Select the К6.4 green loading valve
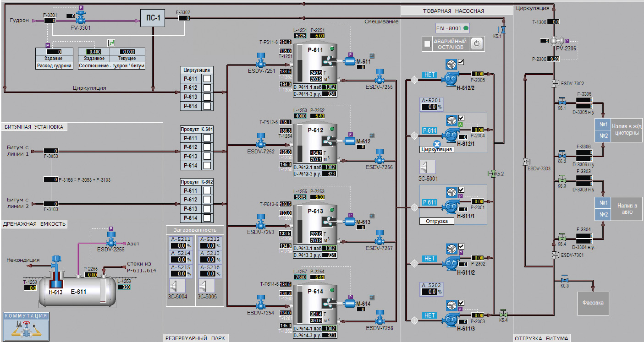 (x=562, y=238)
